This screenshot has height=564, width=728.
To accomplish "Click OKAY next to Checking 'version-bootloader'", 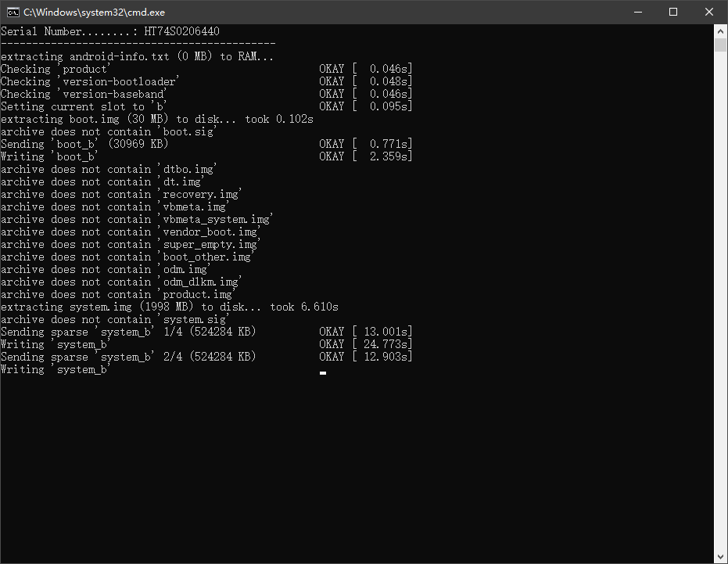I will click(x=332, y=81).
